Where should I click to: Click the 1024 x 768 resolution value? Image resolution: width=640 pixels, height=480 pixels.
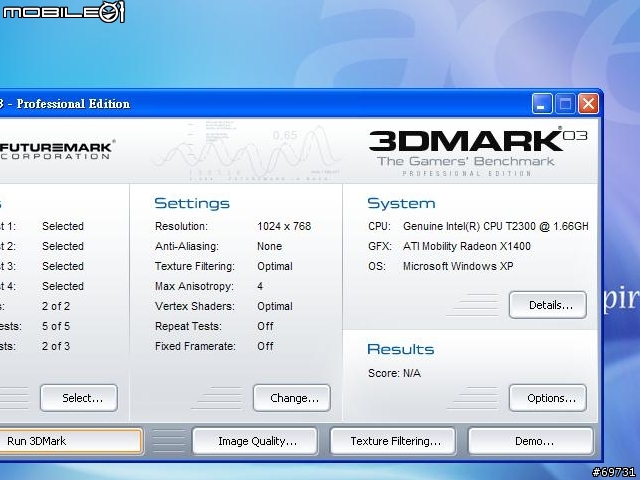[284, 226]
